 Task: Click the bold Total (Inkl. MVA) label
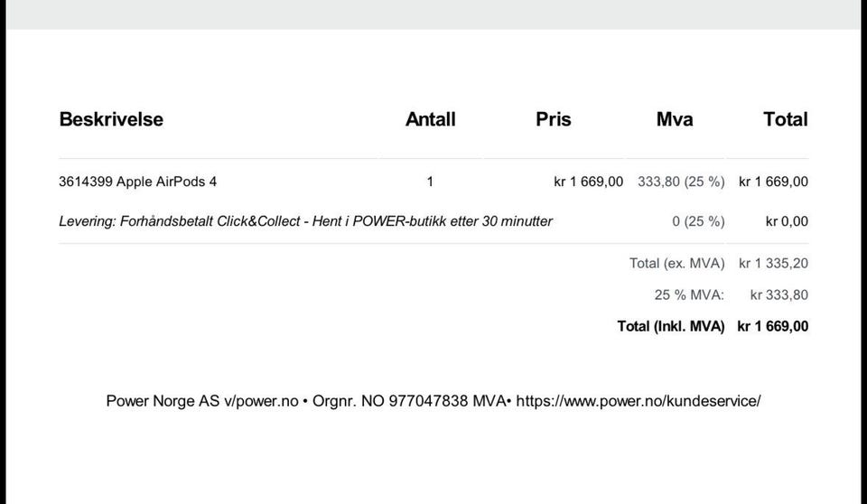pyautogui.click(x=670, y=327)
